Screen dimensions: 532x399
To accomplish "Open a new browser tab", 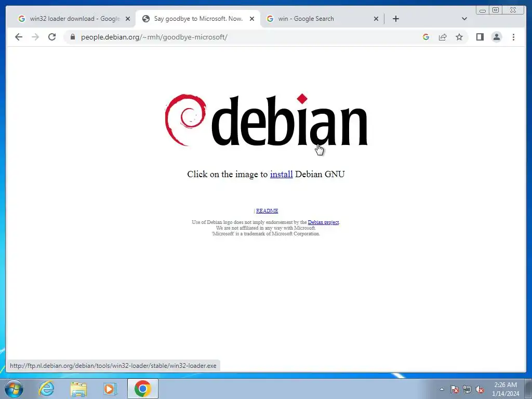I will point(395,19).
